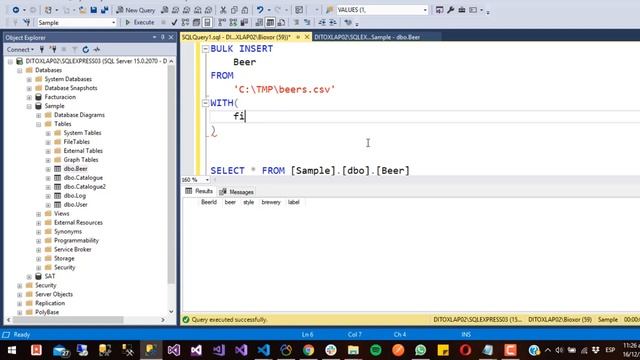
Task: Open the Results tab
Action: pos(199,191)
